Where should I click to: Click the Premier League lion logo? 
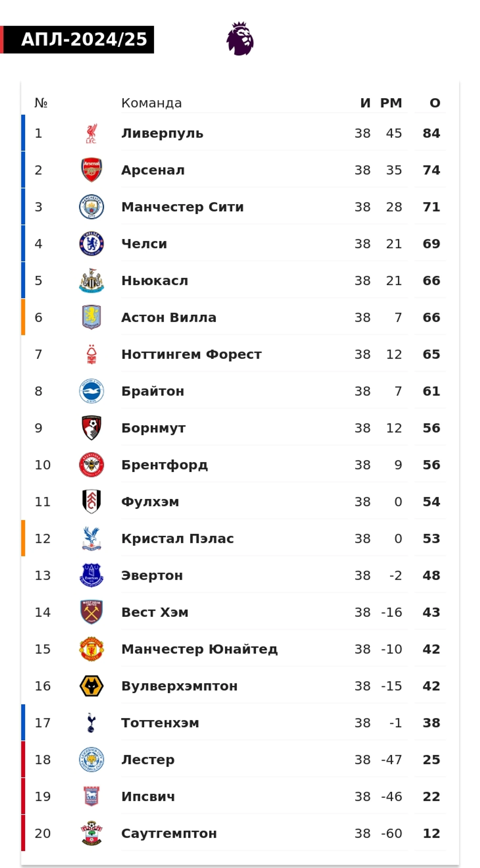click(x=240, y=39)
